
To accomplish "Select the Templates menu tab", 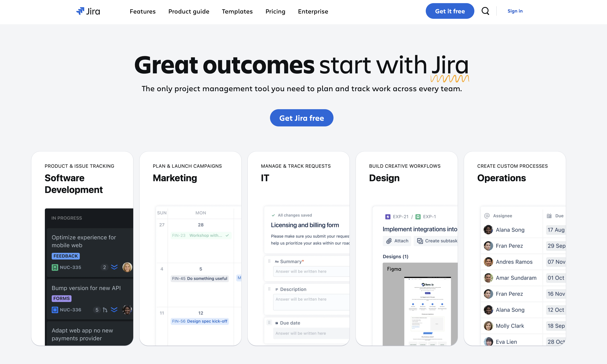I will (237, 11).
